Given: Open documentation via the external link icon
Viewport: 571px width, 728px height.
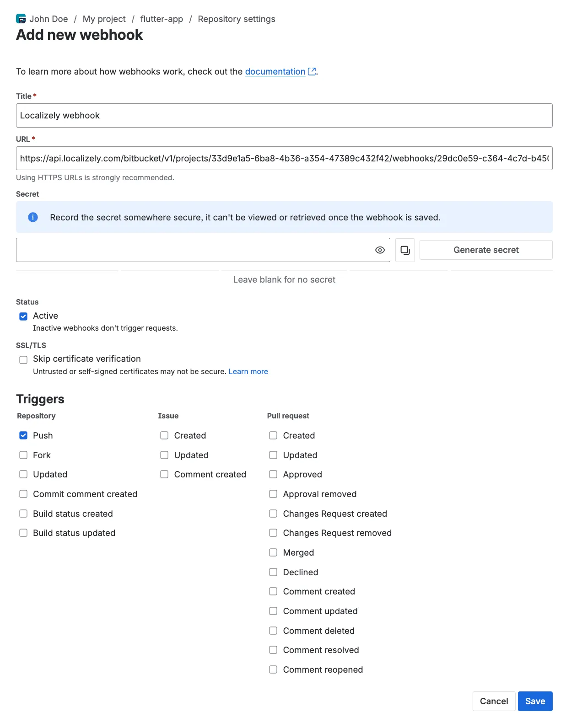Looking at the screenshot, I should [x=312, y=71].
